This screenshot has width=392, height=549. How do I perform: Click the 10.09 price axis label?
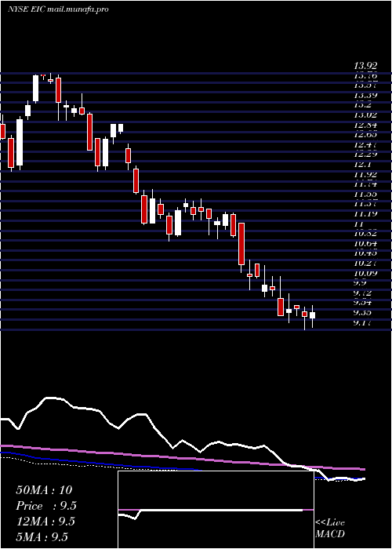tap(365, 273)
